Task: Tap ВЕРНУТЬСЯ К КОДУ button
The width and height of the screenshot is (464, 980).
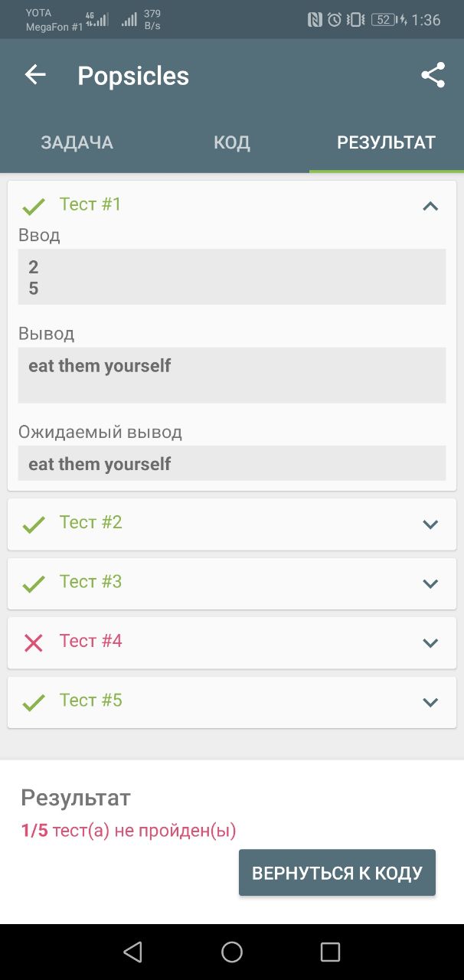Action: point(337,873)
